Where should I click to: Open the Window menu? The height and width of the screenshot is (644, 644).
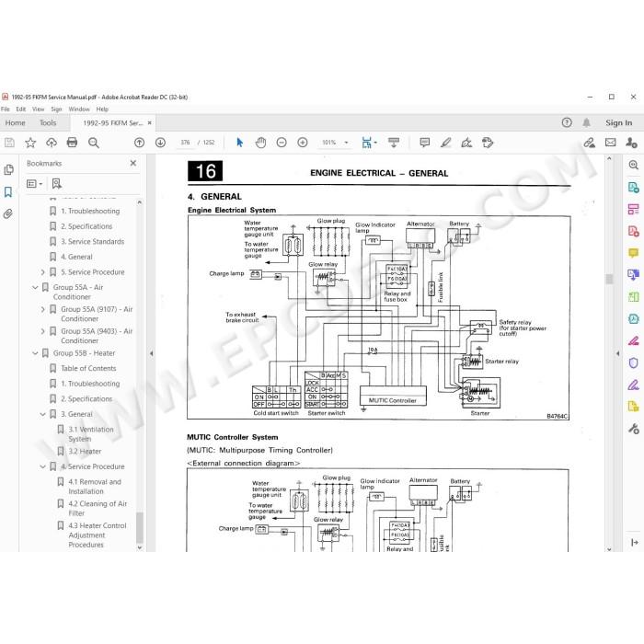(79, 109)
